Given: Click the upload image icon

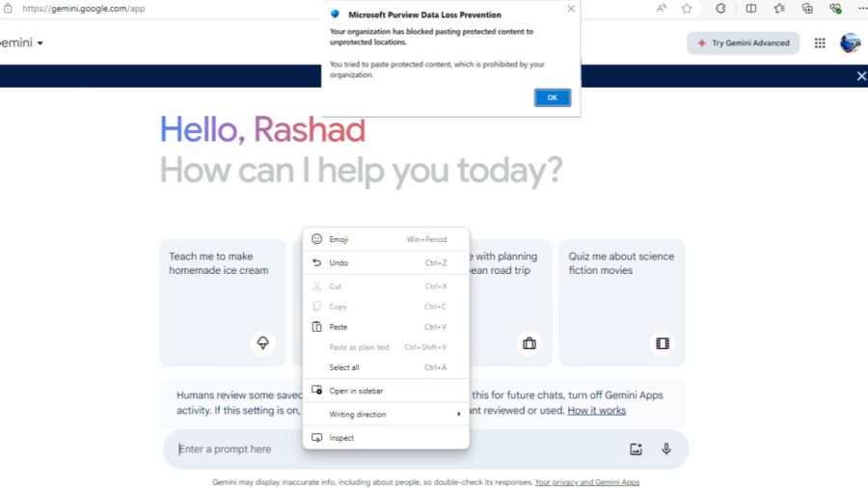Looking at the screenshot, I should pos(636,448).
